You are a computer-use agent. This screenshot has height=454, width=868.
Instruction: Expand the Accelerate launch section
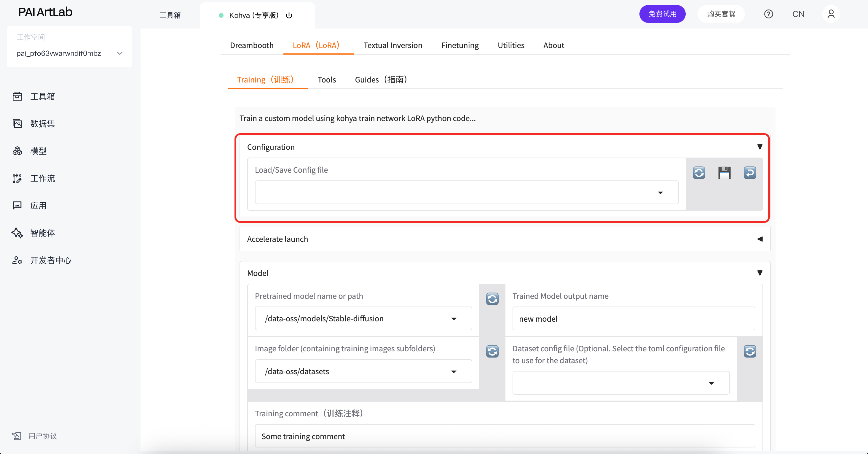tap(759, 239)
